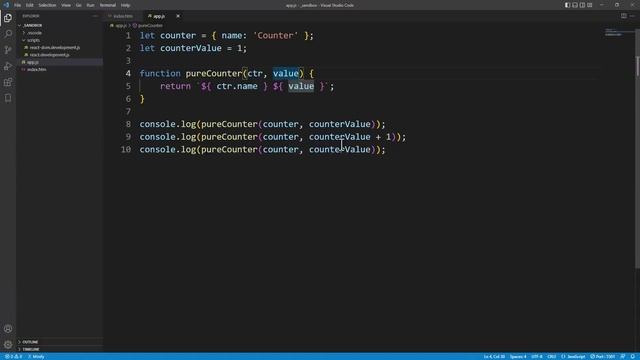Click notifications bell in status bar
Viewport: 640px width, 360px height.
click(x=632, y=357)
